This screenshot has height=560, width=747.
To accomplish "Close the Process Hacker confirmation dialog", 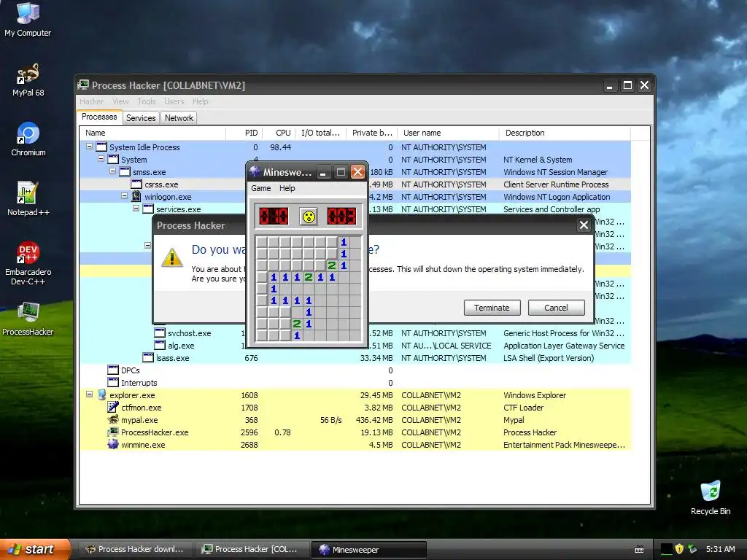I will point(584,225).
